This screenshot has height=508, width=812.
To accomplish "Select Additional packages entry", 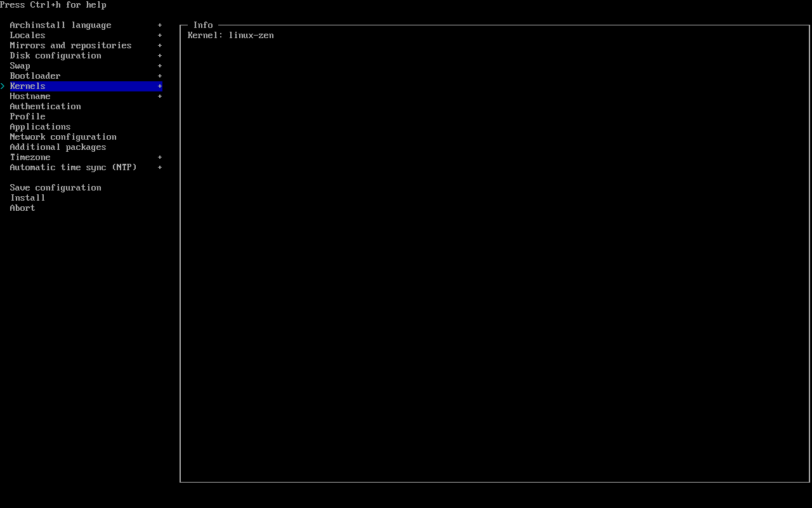I will pyautogui.click(x=58, y=147).
